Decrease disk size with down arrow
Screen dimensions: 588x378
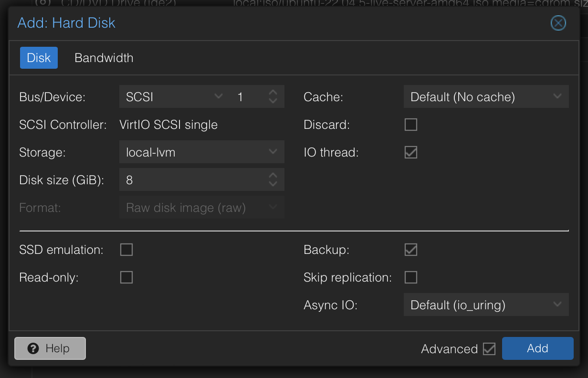(x=273, y=184)
